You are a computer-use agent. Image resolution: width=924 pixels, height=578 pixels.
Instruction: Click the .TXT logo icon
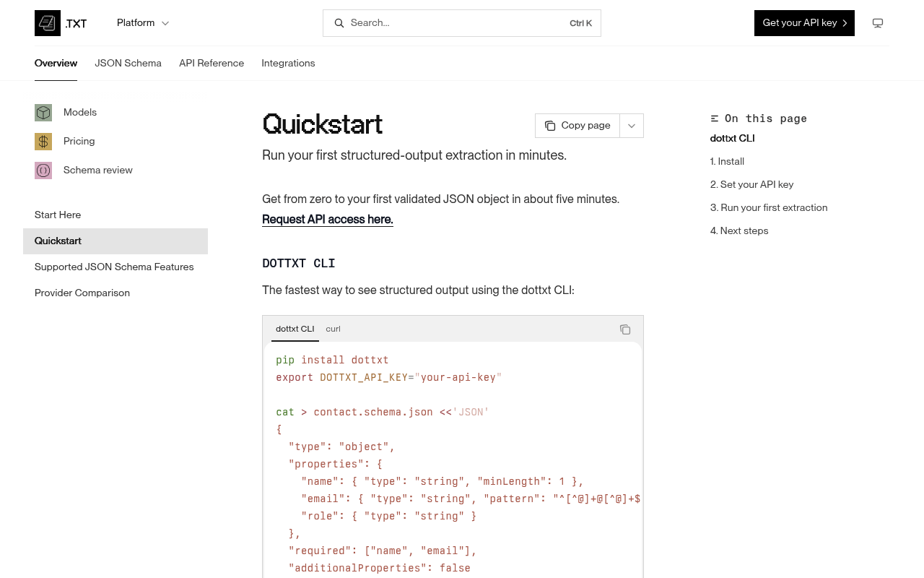click(x=48, y=23)
